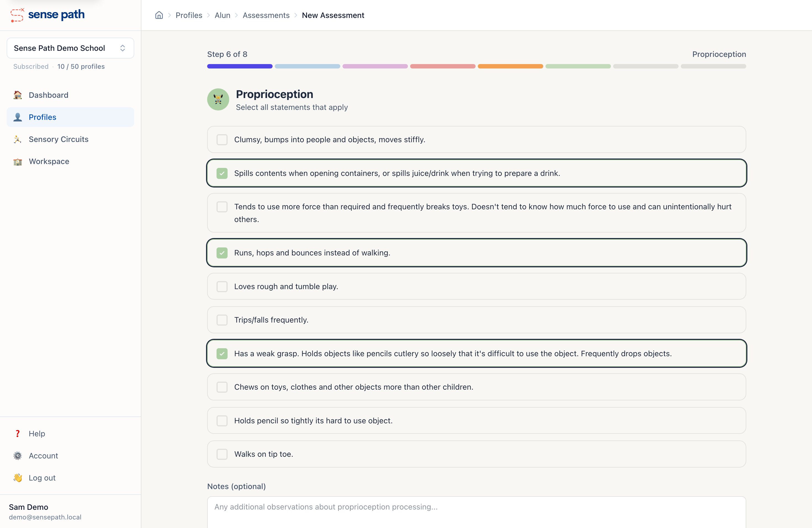Check 'Holds pencil so tightly' checkbox
Viewport: 812px width, 528px height.
coord(222,421)
